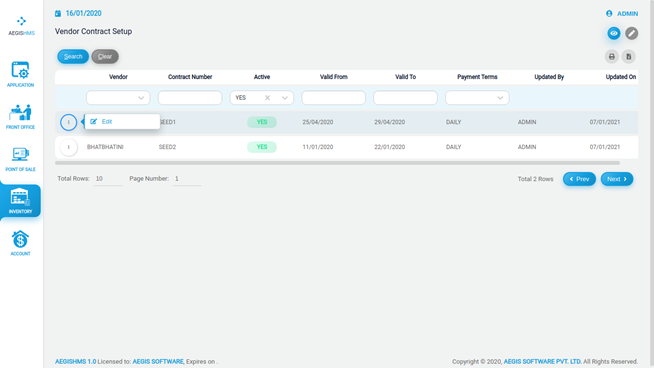Click the AegisHMS logo
Screen dimensions: 654x368
(21, 25)
